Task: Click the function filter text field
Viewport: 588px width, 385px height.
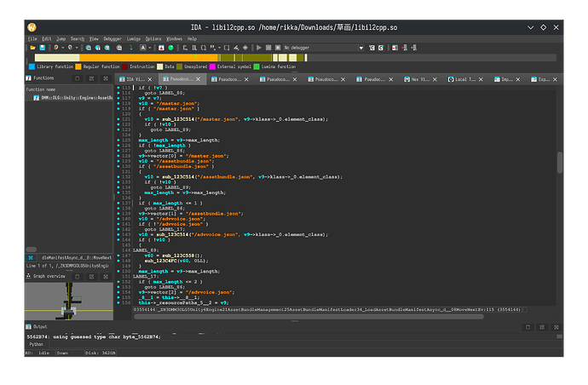Action: pos(76,257)
